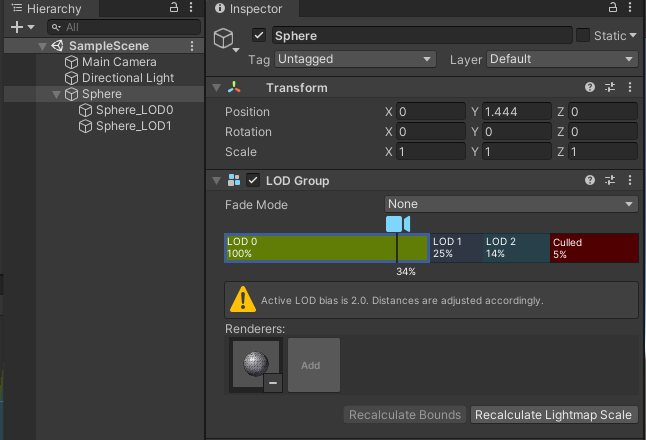Click the Add renderer button
Image resolution: width=646 pixels, height=440 pixels.
tap(313, 365)
